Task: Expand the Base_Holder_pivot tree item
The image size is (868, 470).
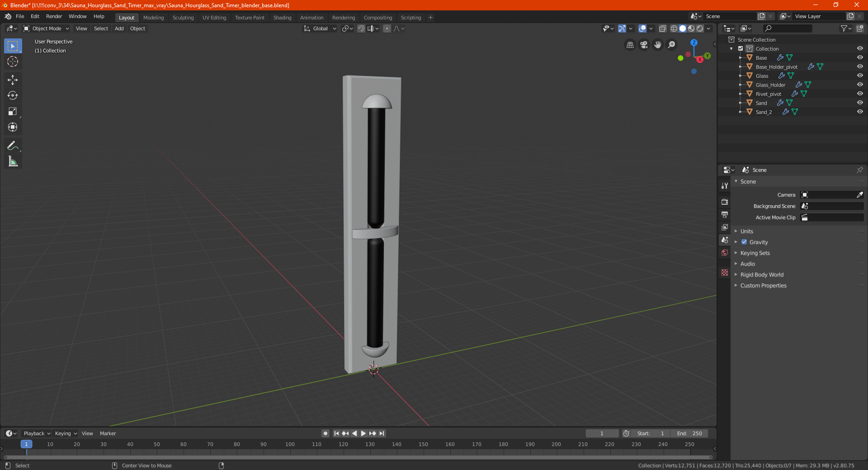Action: [740, 66]
